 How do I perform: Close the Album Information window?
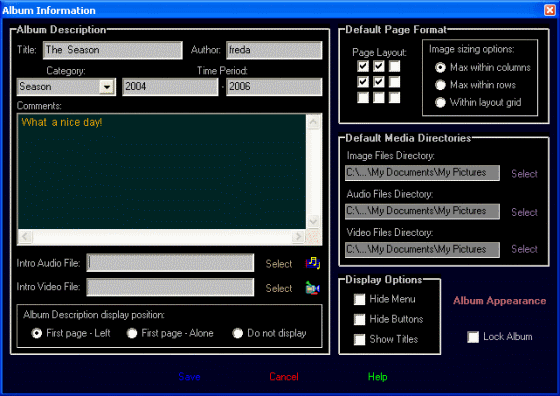coord(550,10)
